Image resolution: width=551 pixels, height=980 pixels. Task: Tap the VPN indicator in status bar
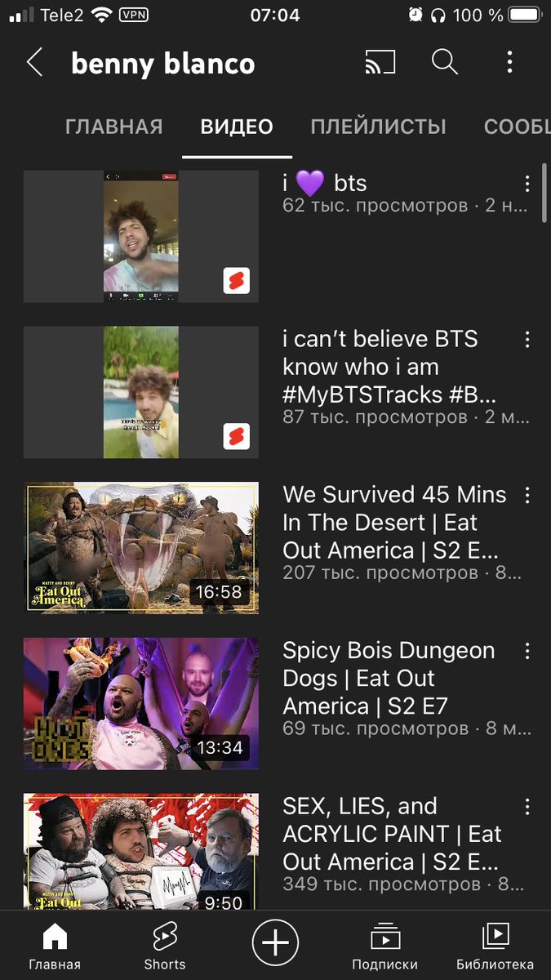pos(134,15)
